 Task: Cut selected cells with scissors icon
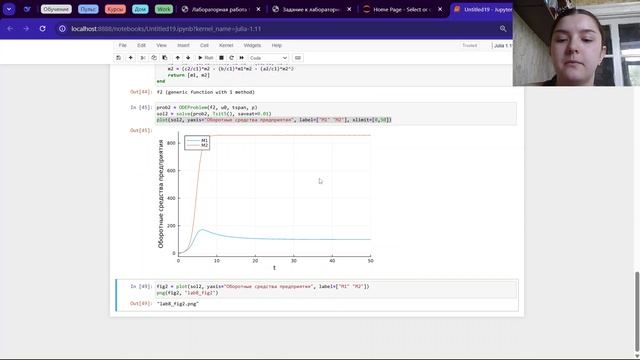point(143,58)
